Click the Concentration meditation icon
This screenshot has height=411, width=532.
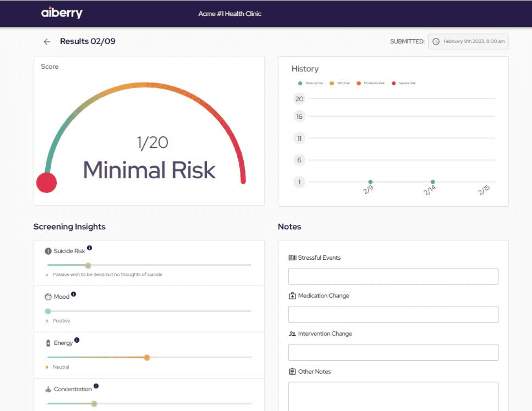[48, 389]
